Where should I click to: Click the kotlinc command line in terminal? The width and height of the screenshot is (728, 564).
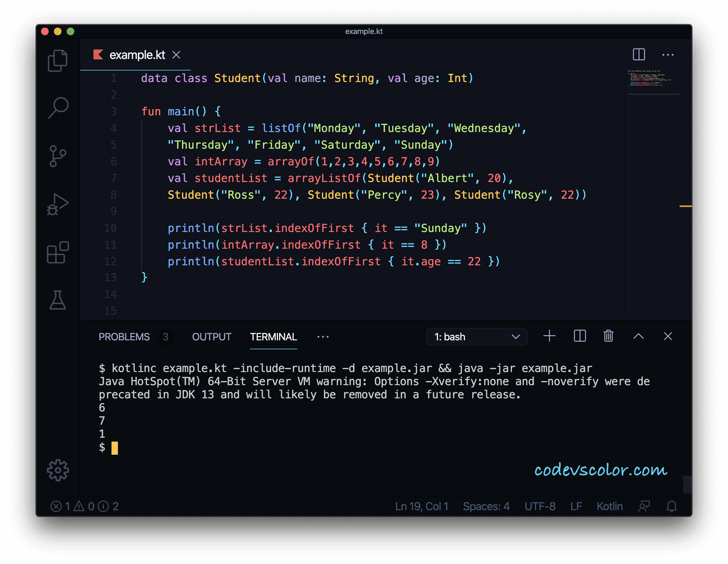point(345,368)
